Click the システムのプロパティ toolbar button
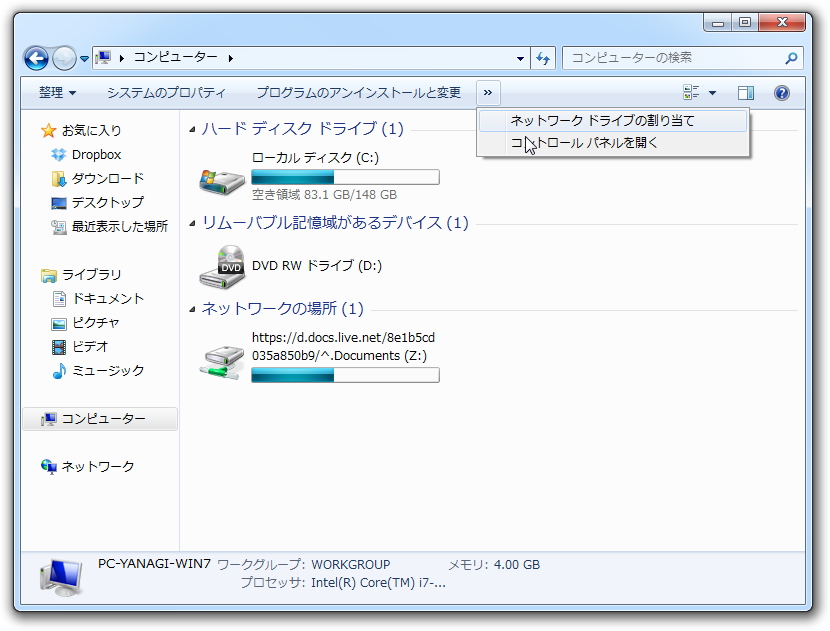Screen dimensions: 830x631 pos(164,92)
